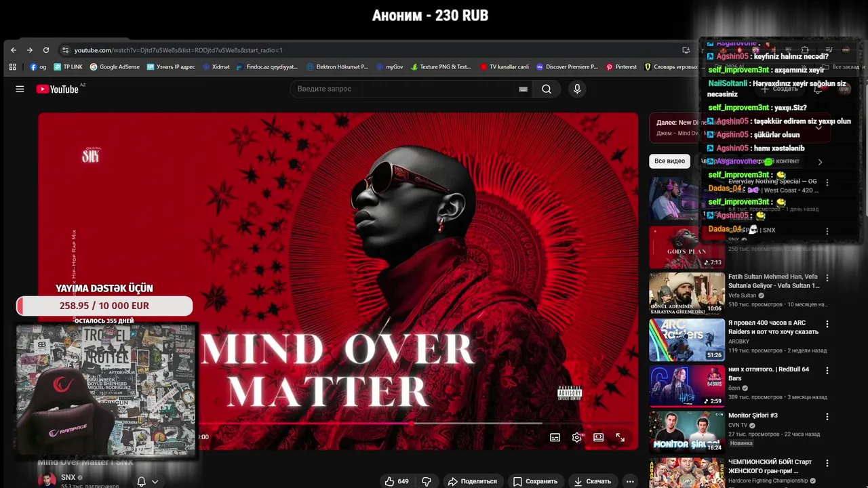Open the Xidmat bookmark

(x=216, y=67)
